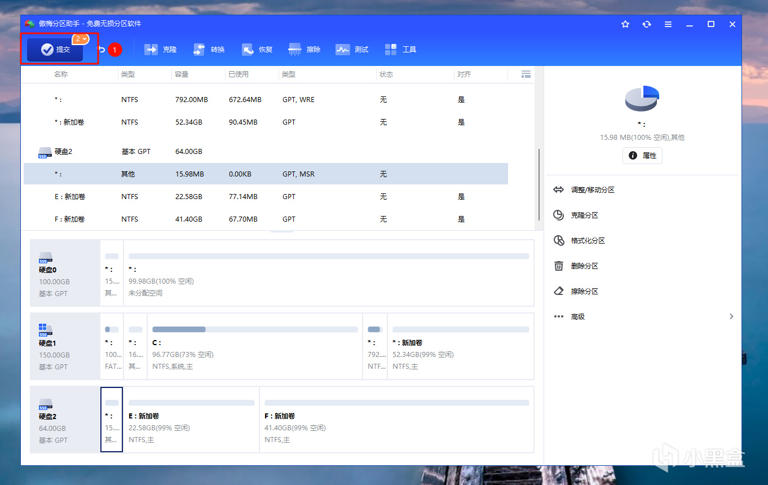Open the 克隆 (Clone) toolbar menu
768x485 pixels.
pyautogui.click(x=160, y=49)
